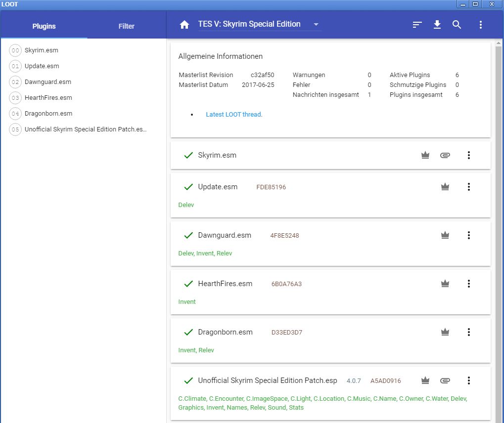Click the green checkmark on HearthFires.esm card
This screenshot has height=423, width=504.
point(188,284)
